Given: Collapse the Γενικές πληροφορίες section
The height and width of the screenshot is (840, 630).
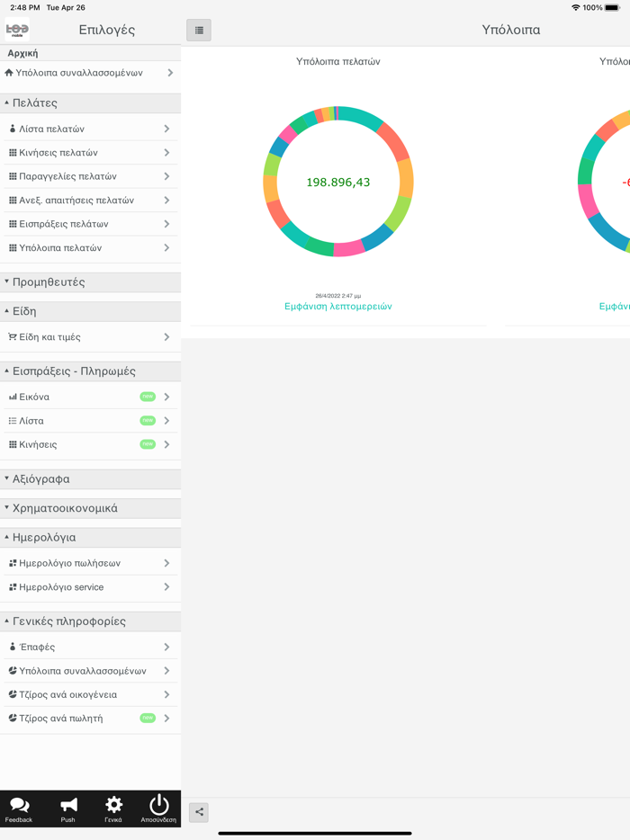Looking at the screenshot, I should (90, 621).
